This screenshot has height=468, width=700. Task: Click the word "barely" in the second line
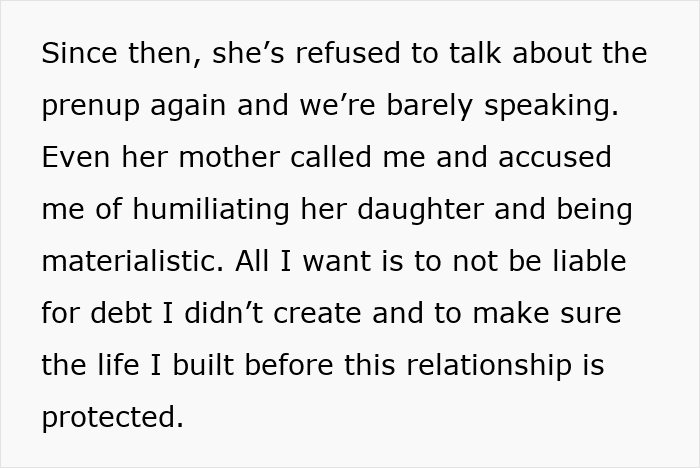[425, 106]
